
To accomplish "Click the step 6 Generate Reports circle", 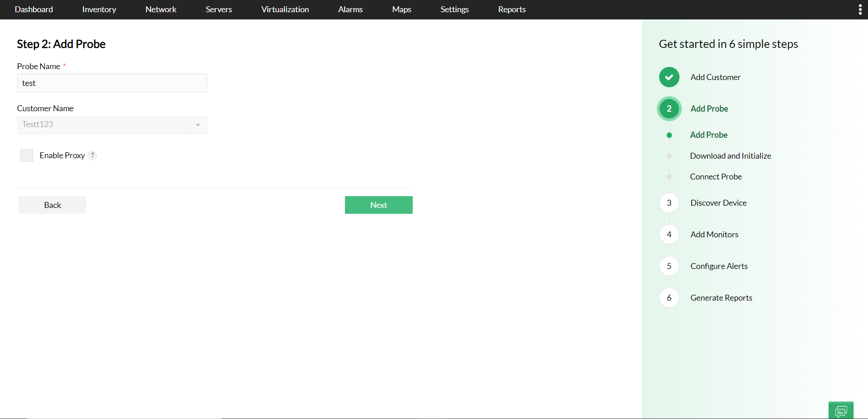I will tap(669, 297).
